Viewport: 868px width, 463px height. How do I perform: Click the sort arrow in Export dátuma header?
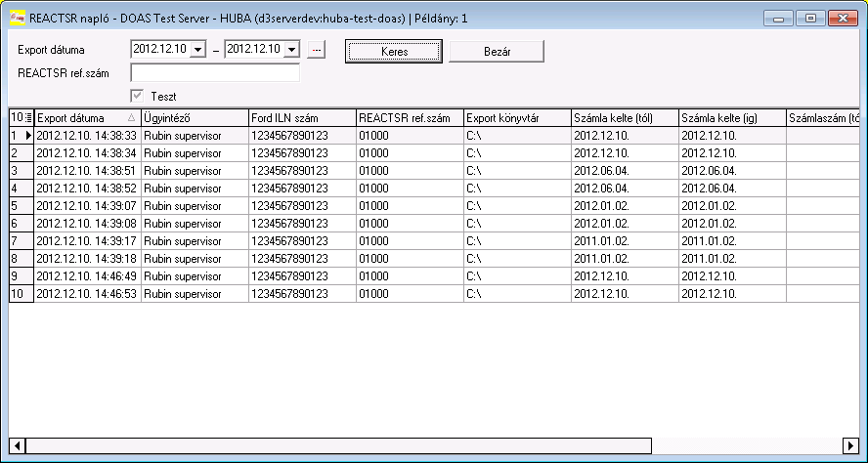pos(131,118)
